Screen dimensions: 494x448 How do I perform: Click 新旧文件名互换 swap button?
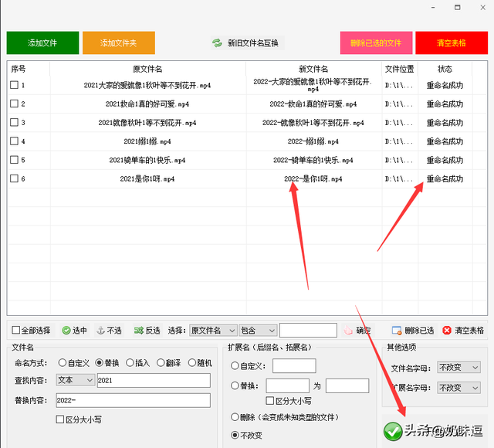247,43
